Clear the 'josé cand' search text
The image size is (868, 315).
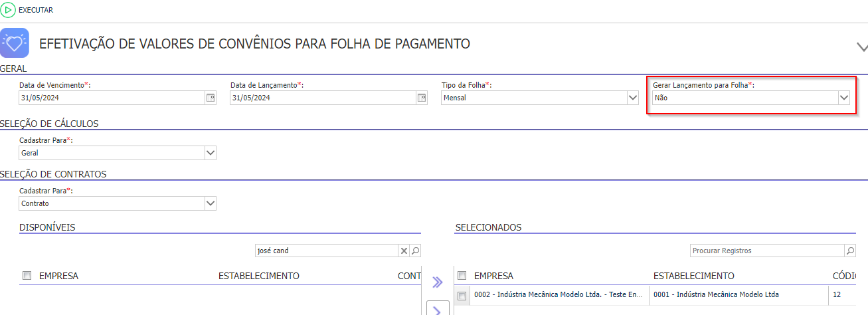(x=403, y=251)
